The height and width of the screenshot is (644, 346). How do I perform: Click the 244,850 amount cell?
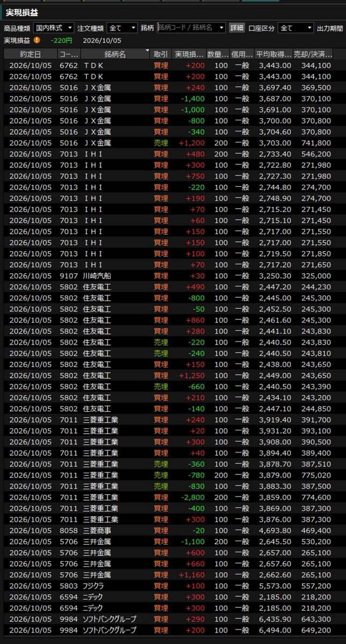(x=317, y=408)
